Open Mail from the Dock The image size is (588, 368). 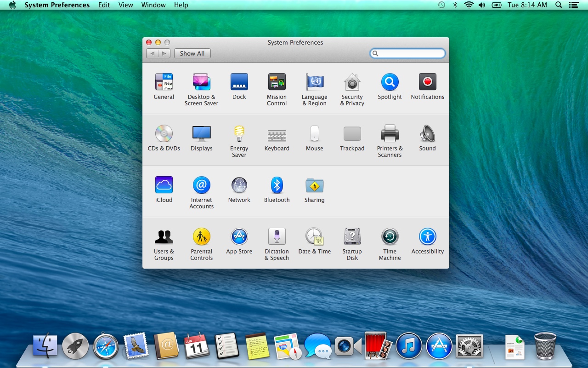click(x=136, y=346)
